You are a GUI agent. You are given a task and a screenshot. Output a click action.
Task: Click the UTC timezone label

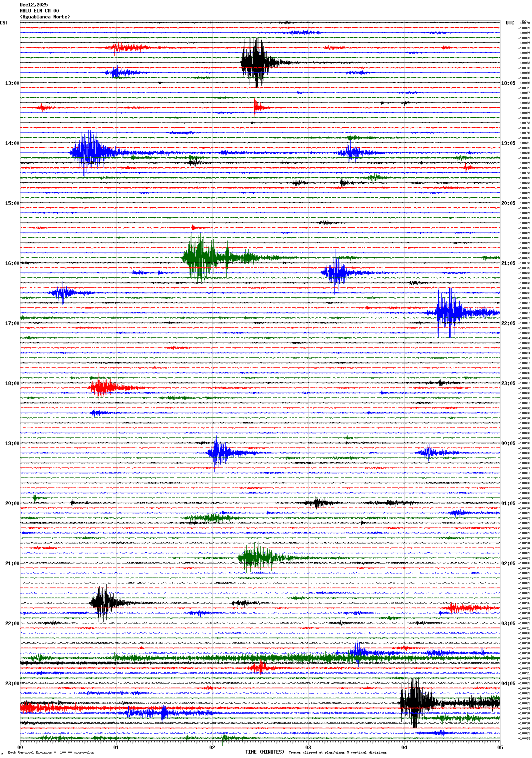[x=510, y=23]
